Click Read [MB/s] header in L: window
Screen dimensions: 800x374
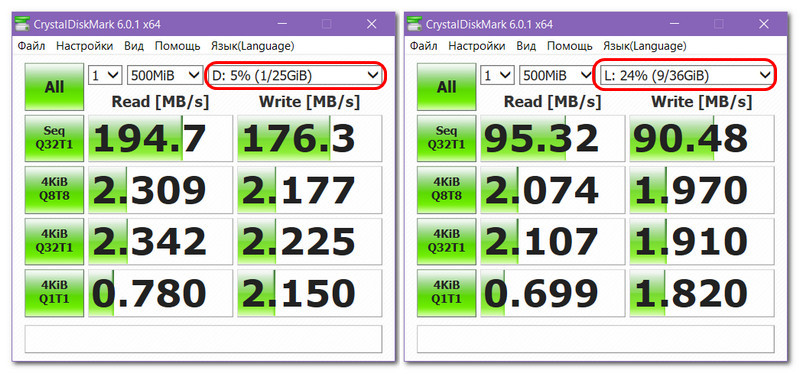click(x=552, y=102)
